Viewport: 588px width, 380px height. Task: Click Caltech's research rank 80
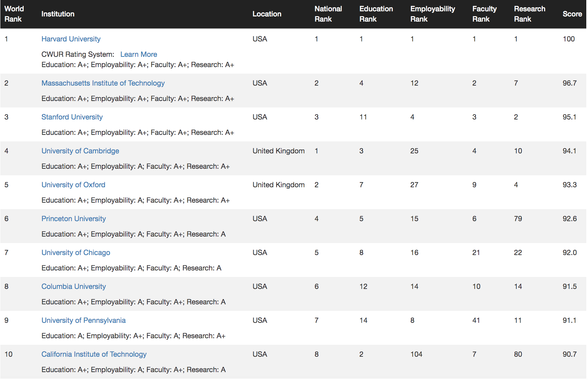[518, 354]
